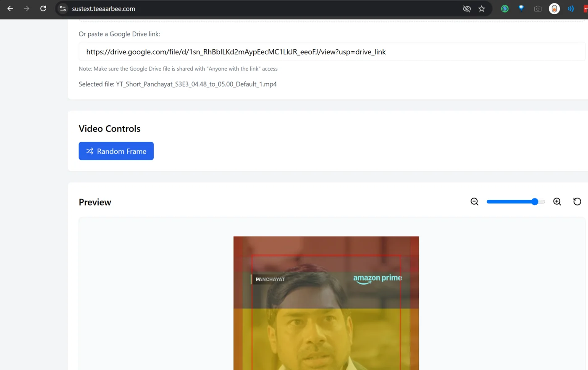Zoom out the preview with minus magnifier
The width and height of the screenshot is (588, 370).
coord(475,202)
